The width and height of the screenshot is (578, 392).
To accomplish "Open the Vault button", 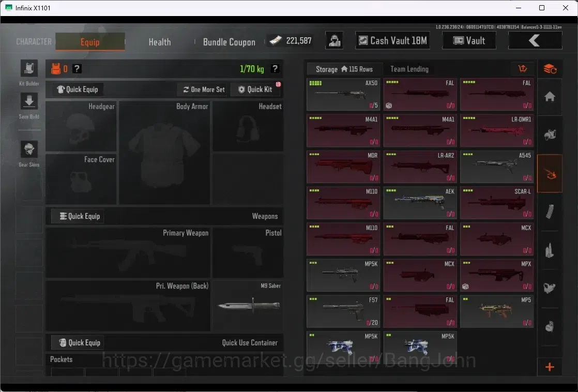I will click(x=469, y=40).
